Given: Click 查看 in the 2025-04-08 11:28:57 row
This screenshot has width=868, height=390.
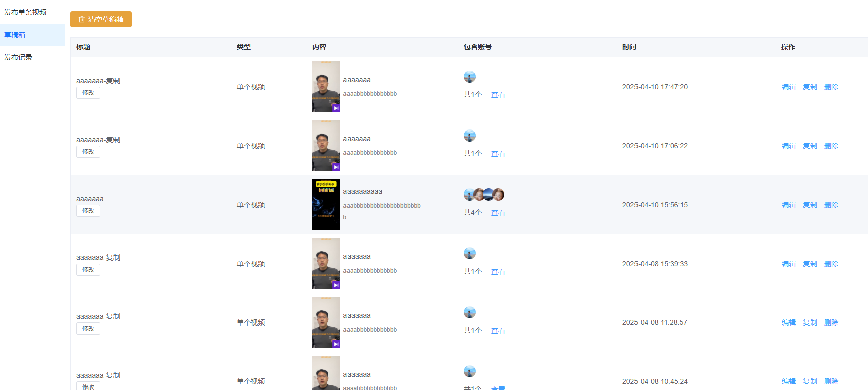Looking at the screenshot, I should (498, 331).
